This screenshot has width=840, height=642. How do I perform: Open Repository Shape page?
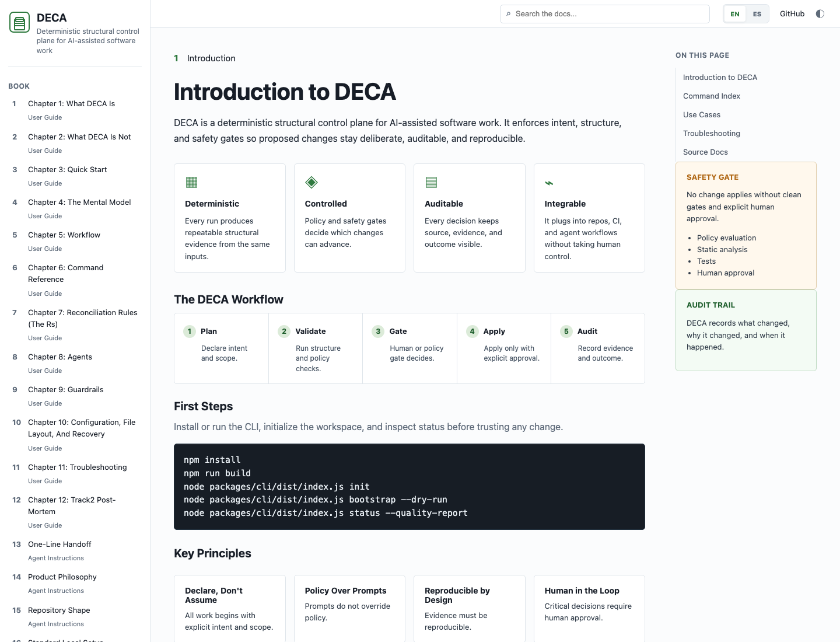[x=75, y=616]
